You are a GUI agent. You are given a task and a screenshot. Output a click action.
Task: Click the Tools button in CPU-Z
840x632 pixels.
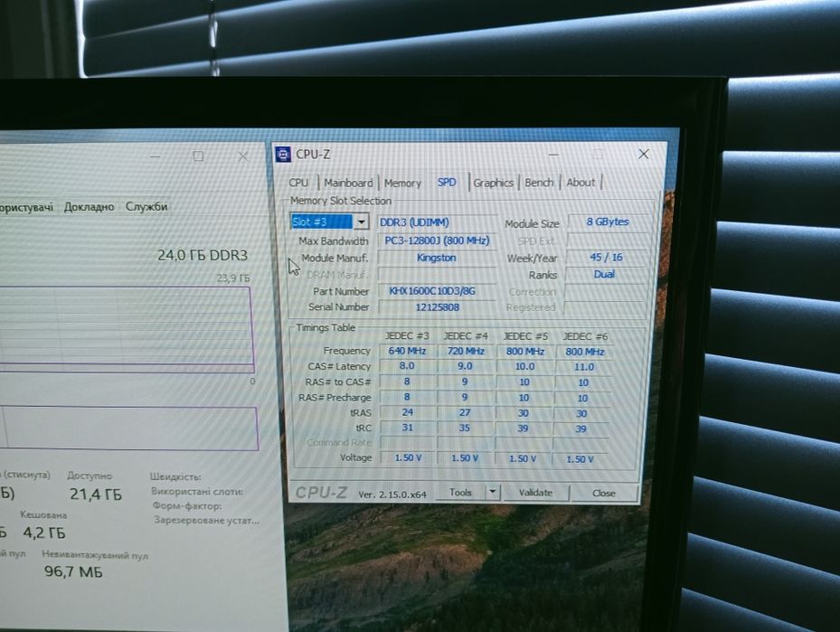(x=461, y=492)
